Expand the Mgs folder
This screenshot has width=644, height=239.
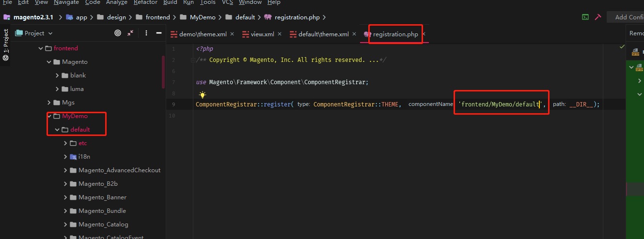[49, 103]
